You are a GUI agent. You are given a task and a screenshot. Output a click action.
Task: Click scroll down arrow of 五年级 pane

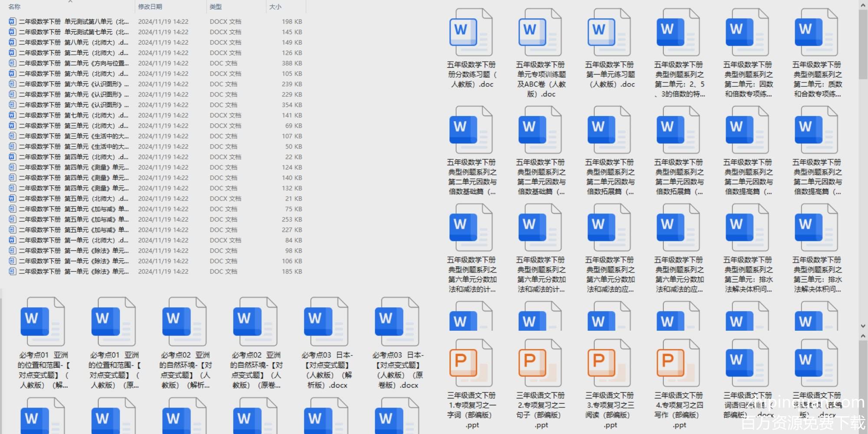(x=863, y=326)
